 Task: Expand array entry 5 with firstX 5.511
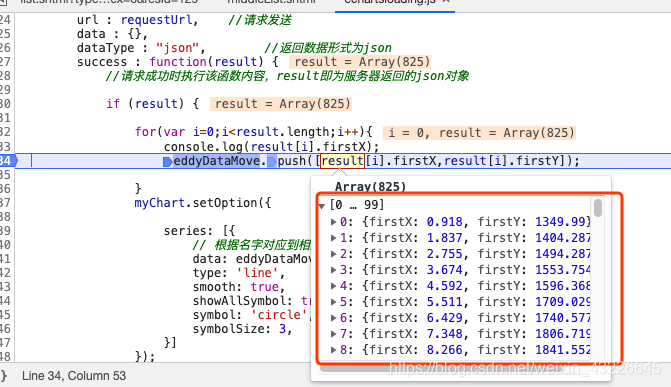333,302
